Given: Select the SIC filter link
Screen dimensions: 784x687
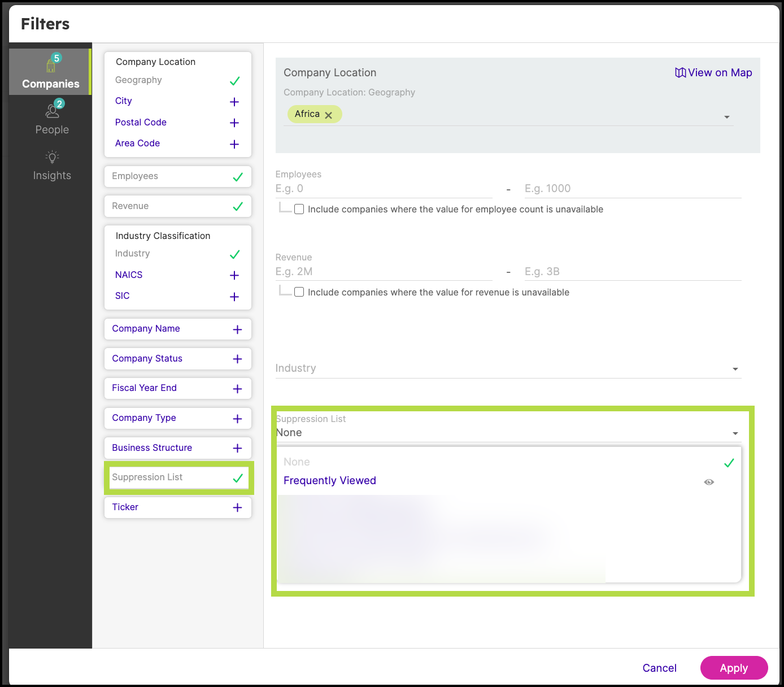Looking at the screenshot, I should 123,296.
